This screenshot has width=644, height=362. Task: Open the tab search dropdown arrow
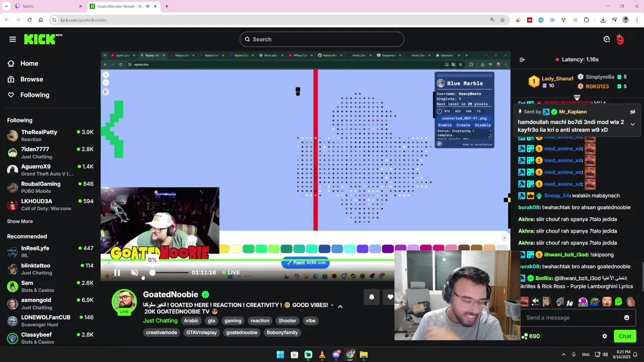(6, 7)
